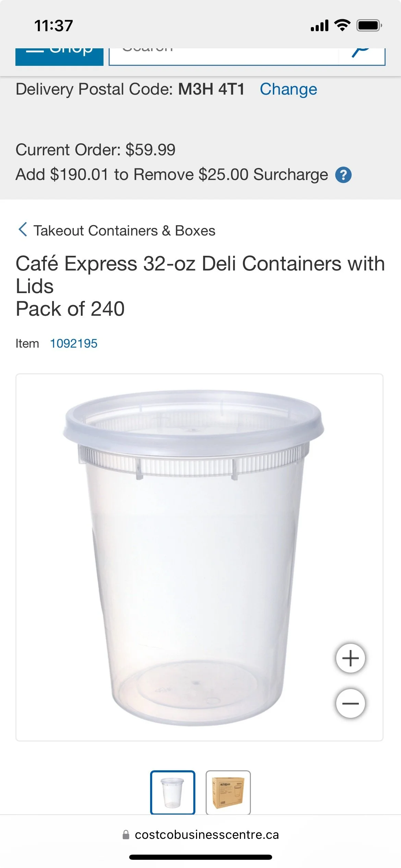Image resolution: width=401 pixels, height=868 pixels.
Task: Tap the cellular signal bars icon
Action: [x=319, y=25]
